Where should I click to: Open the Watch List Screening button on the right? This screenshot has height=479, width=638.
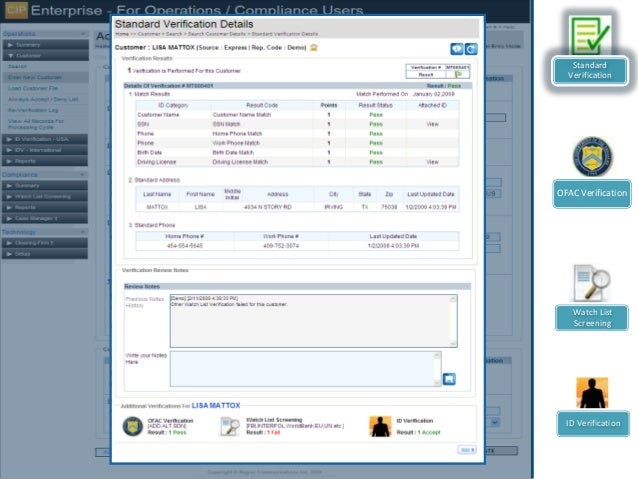pos(592,317)
